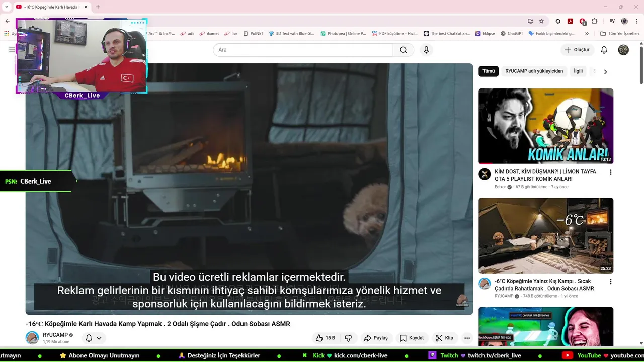Open more actions ellipsis under the video
644x362 pixels.
pos(467,338)
